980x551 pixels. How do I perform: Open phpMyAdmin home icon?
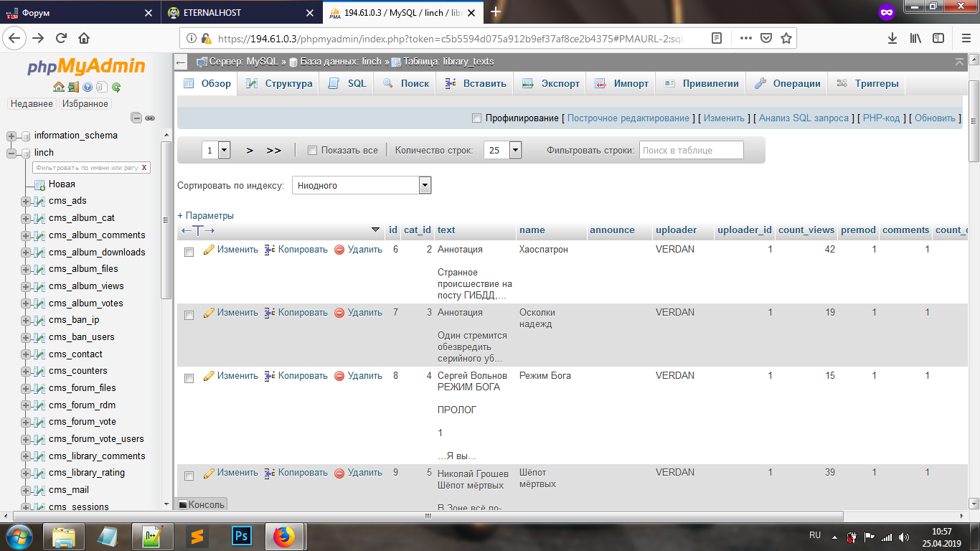59,87
